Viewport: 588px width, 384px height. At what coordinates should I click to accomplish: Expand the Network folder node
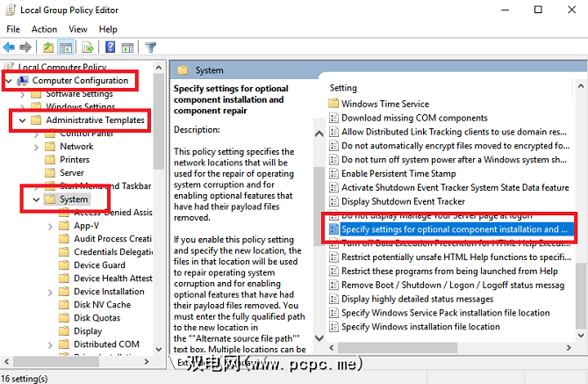[36, 147]
